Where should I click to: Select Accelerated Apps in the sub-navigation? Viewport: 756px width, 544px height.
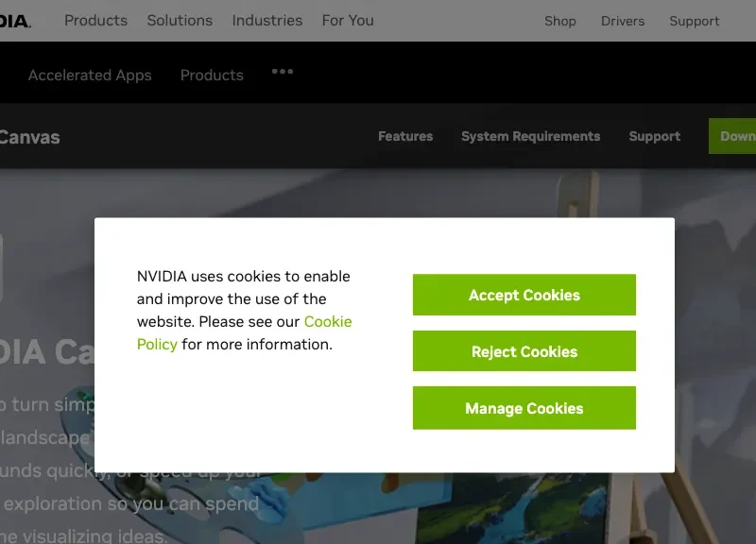click(90, 76)
